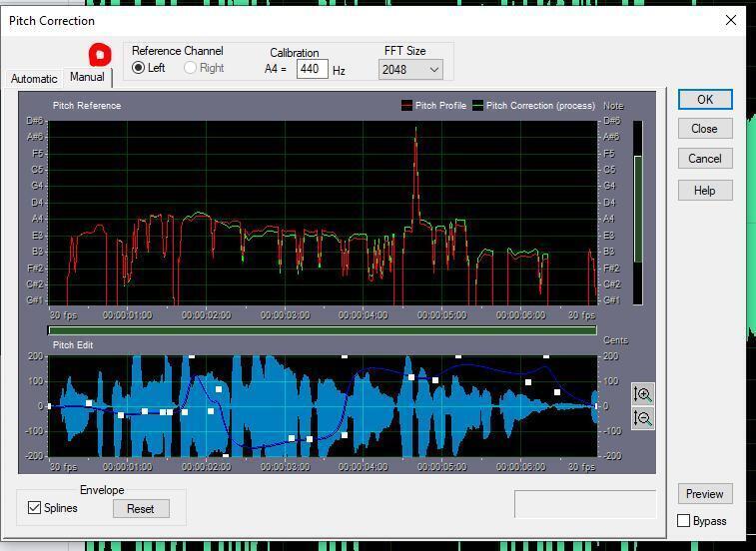Switch to the Manual tab
The height and width of the screenshot is (551, 756).
coord(87,77)
